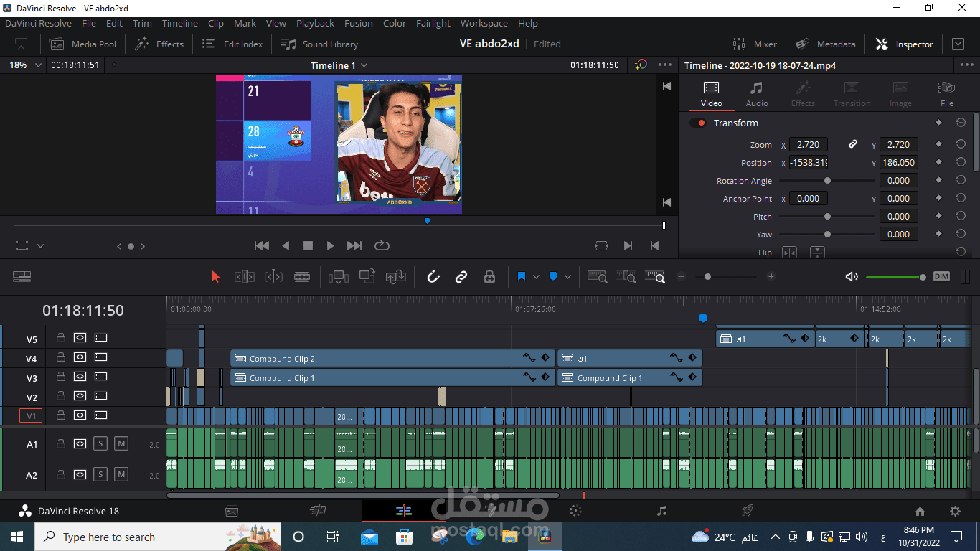Select the arrow Selection mode tool
980x551 pixels.
pyautogui.click(x=216, y=277)
